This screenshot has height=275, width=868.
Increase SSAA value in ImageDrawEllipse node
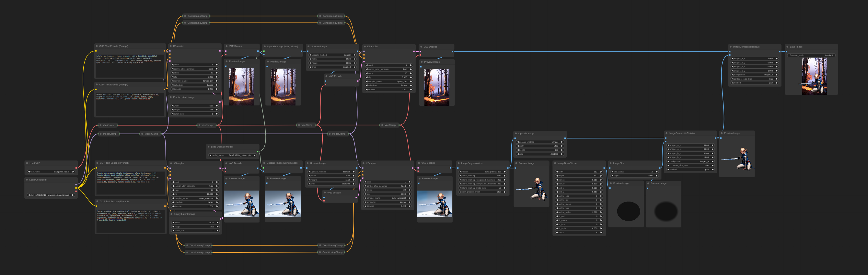tap(601, 233)
